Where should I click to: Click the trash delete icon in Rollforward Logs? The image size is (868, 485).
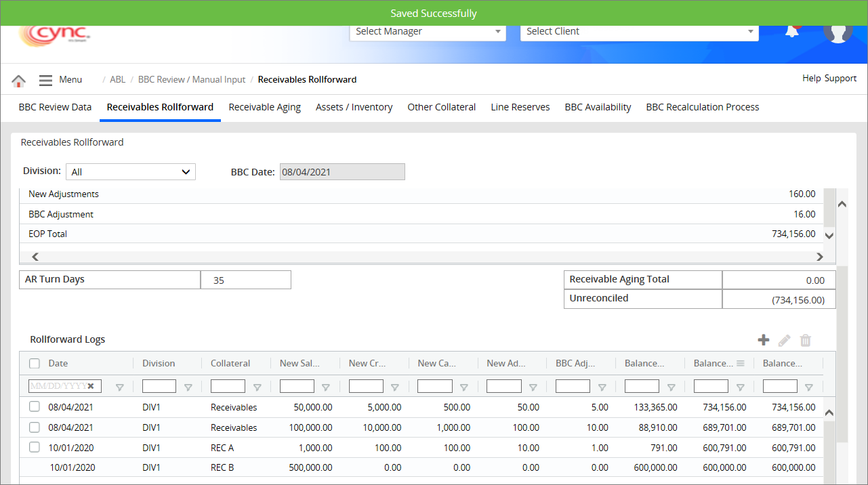tap(806, 341)
